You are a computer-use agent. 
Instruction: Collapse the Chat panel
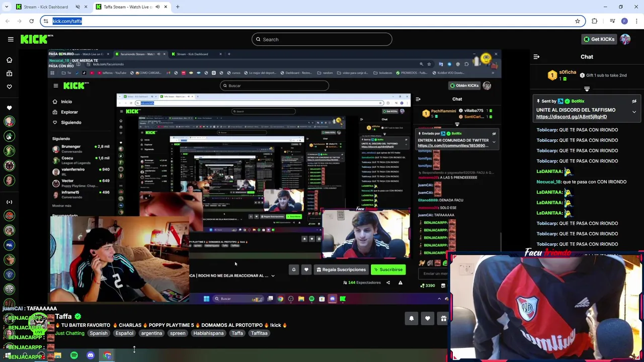(x=536, y=57)
